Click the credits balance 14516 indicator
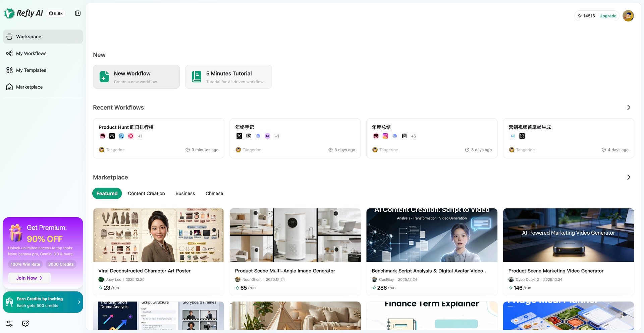The width and height of the screenshot is (644, 333). [586, 16]
